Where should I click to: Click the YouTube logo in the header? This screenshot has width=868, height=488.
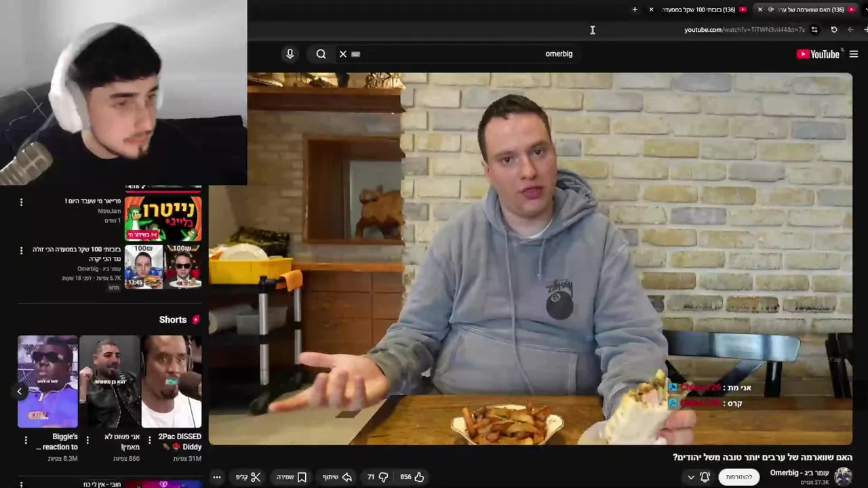(x=818, y=54)
